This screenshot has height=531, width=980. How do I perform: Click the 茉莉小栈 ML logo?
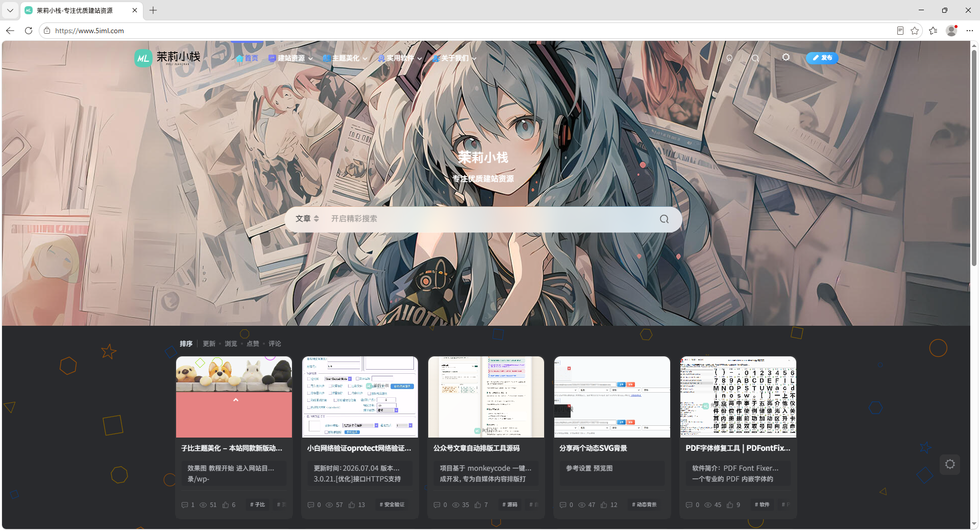click(x=167, y=58)
